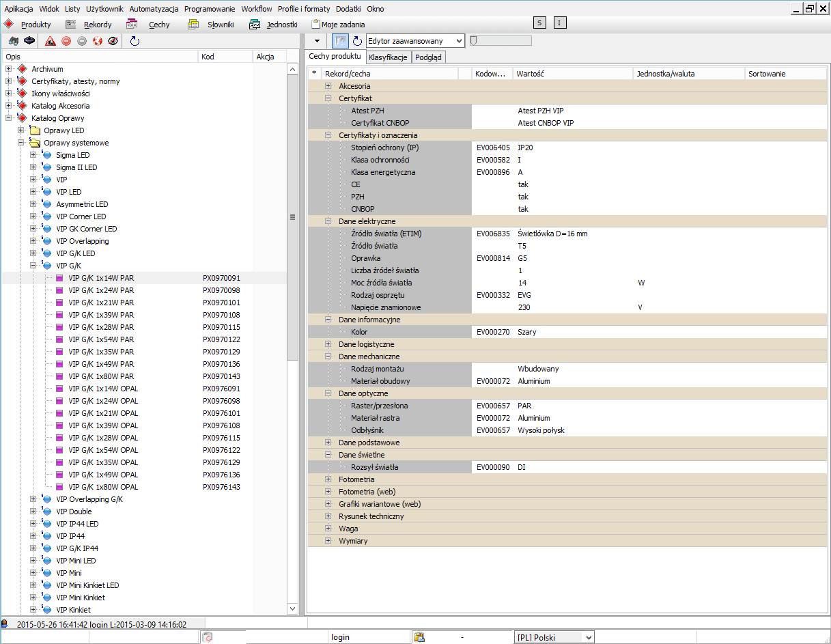Viewport: 831px width, 644px height.
Task: Open the black arrow dropdown beside editor toolbar
Action: click(317, 41)
